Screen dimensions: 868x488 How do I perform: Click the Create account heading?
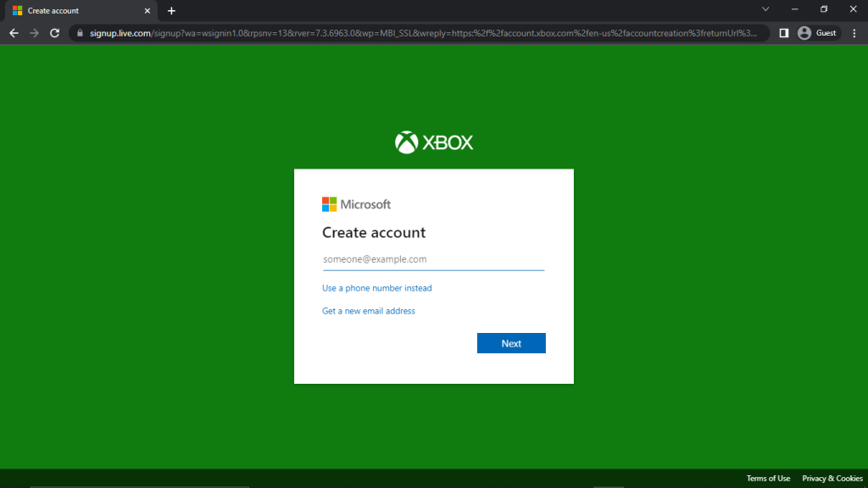point(374,232)
